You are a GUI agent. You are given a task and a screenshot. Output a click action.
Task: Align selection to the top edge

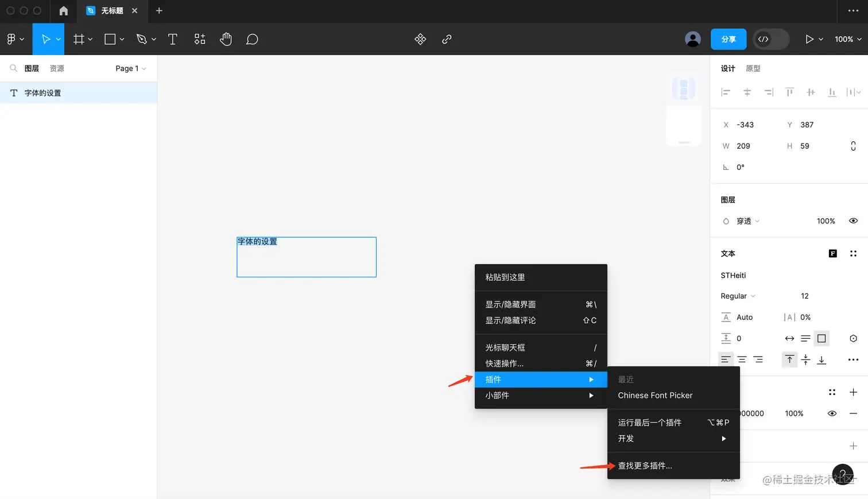(x=790, y=92)
